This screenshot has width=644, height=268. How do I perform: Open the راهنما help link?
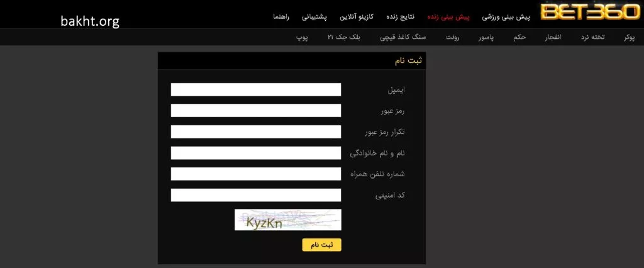281,15
